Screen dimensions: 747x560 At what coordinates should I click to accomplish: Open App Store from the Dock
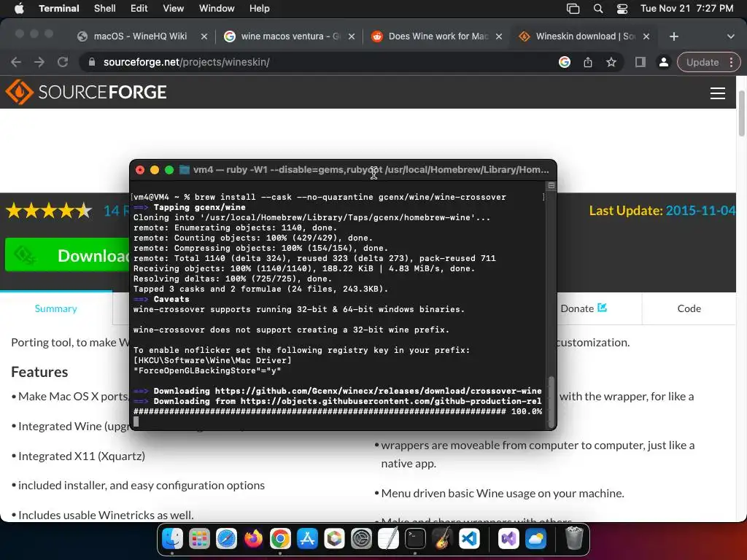(307, 539)
